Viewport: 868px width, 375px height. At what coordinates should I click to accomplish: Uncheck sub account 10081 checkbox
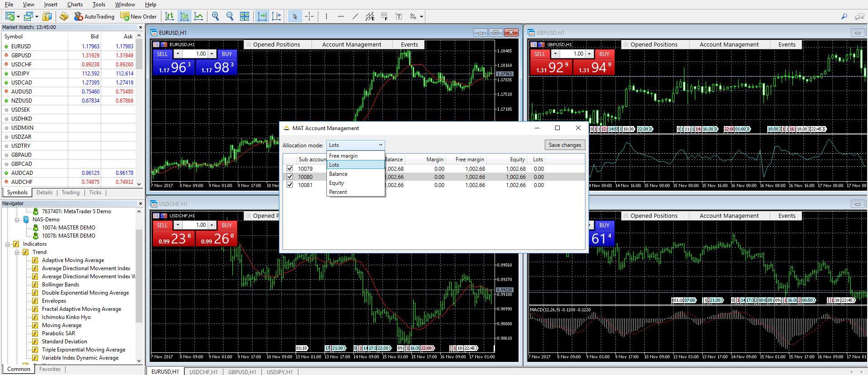click(x=290, y=185)
